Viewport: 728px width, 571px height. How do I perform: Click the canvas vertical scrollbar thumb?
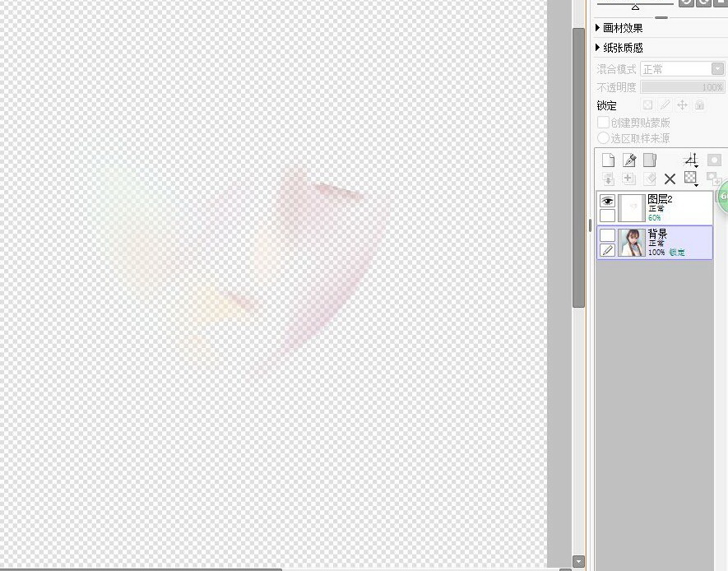click(578, 168)
